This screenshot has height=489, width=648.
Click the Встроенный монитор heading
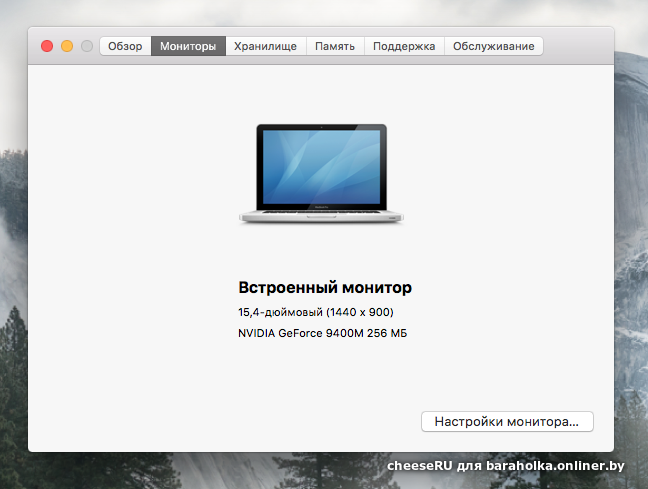click(325, 287)
